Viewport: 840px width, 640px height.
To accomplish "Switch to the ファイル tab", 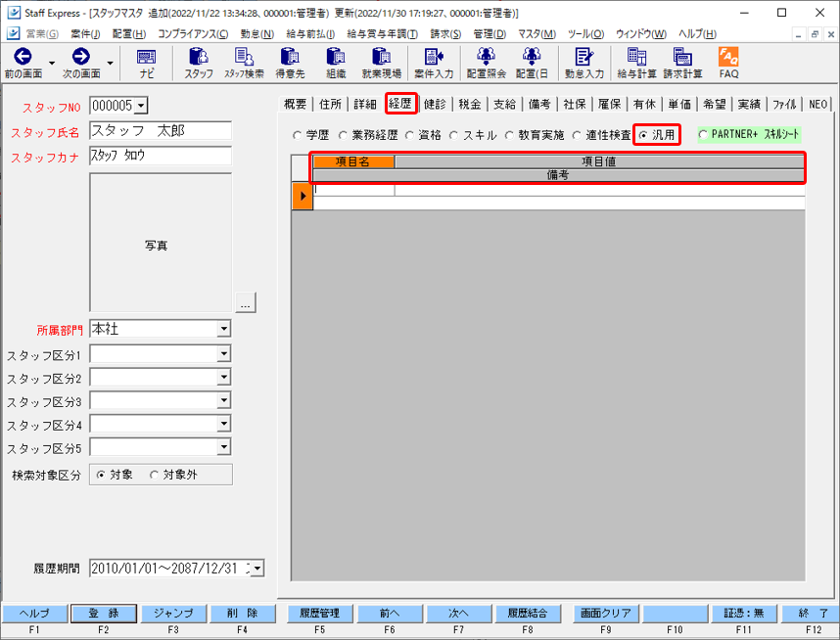I will [784, 104].
